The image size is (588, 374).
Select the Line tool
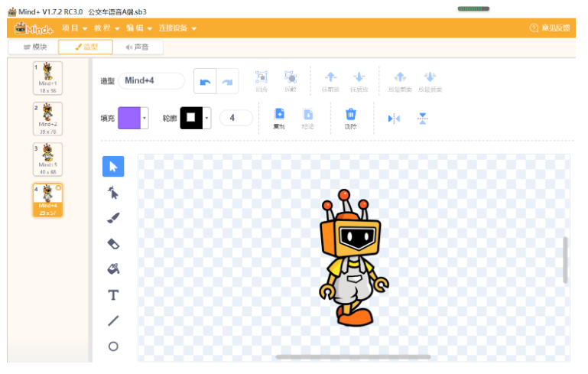tap(113, 320)
